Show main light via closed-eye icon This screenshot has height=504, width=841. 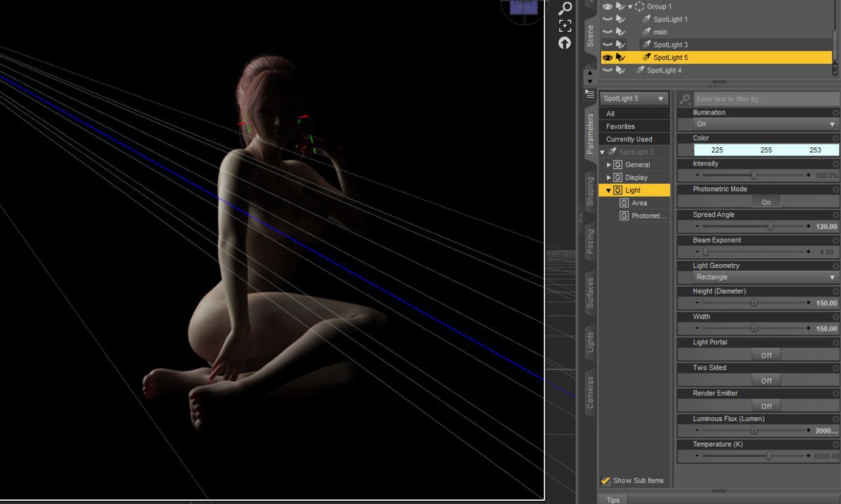tap(608, 32)
